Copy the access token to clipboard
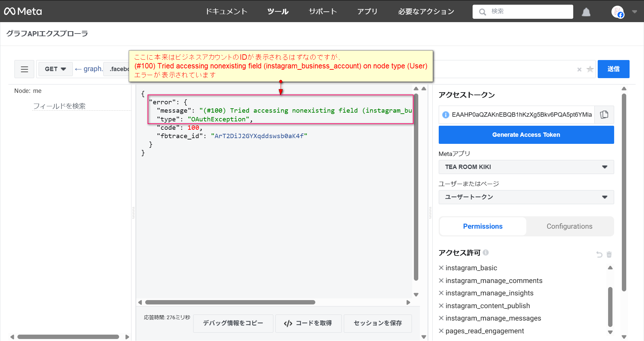This screenshot has width=644, height=341. click(604, 115)
